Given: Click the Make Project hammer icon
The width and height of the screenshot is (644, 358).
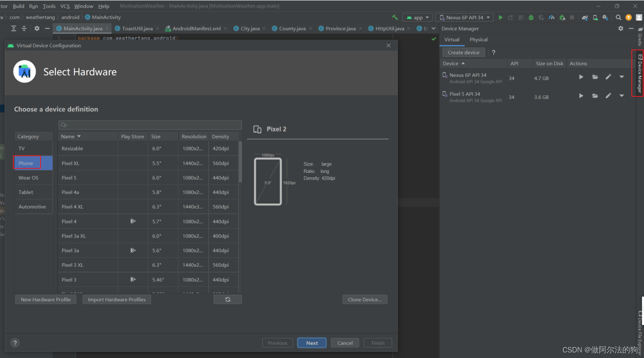Looking at the screenshot, I should click(395, 17).
